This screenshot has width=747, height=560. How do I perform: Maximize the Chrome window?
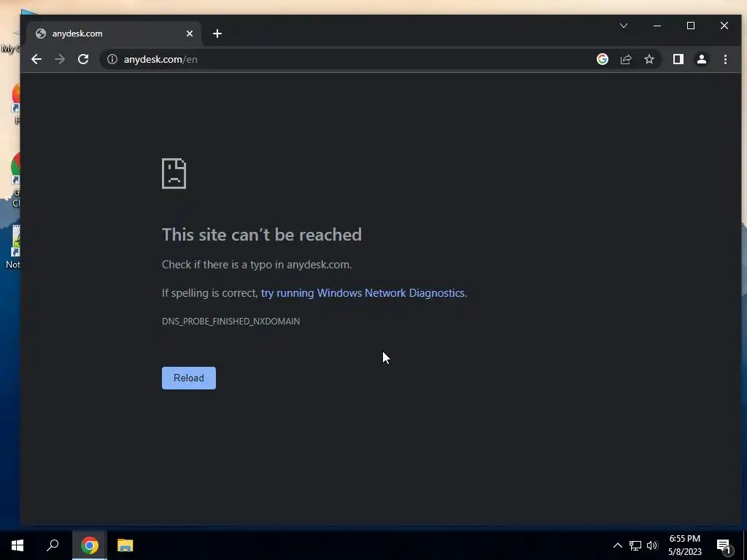690,26
